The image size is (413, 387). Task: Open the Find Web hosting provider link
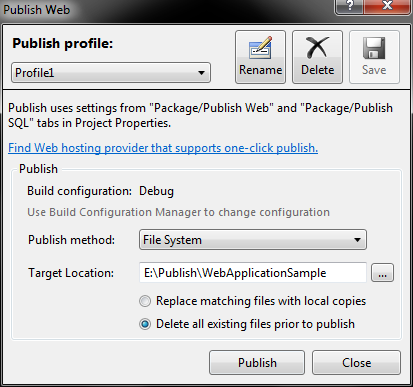point(163,148)
